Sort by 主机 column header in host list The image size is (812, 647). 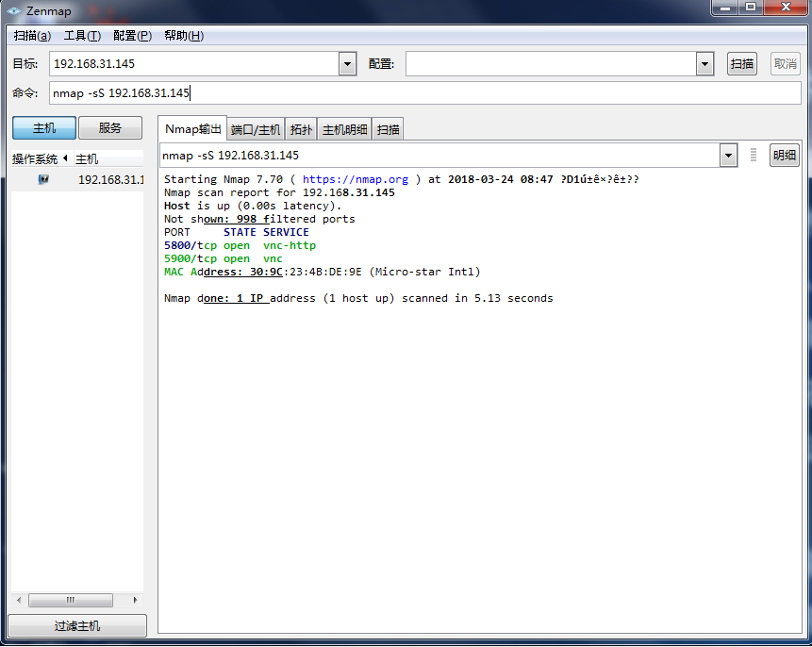(108, 158)
